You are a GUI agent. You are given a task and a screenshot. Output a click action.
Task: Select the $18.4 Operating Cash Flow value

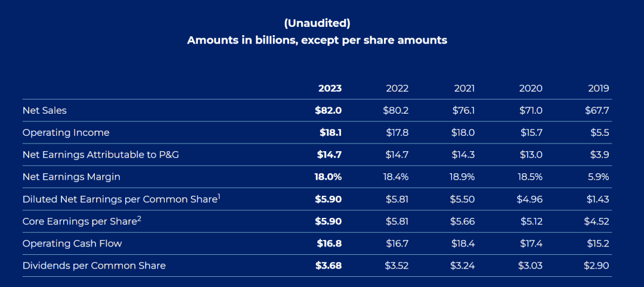(x=463, y=244)
